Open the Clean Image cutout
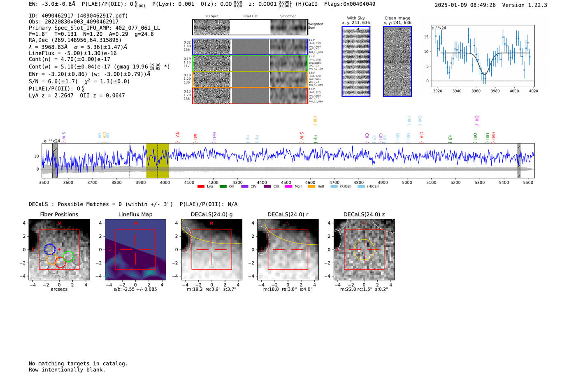 [397, 61]
